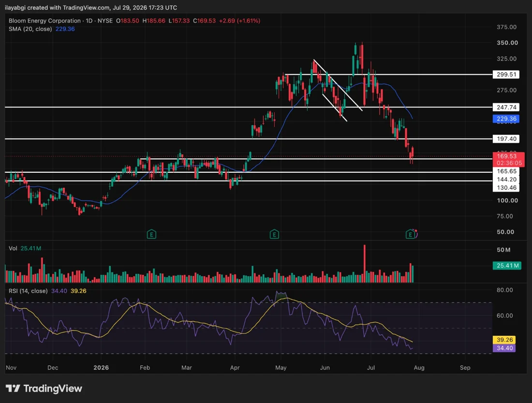
Task: Click the yellow 39.26 RSI axis label
Action: click(x=504, y=340)
